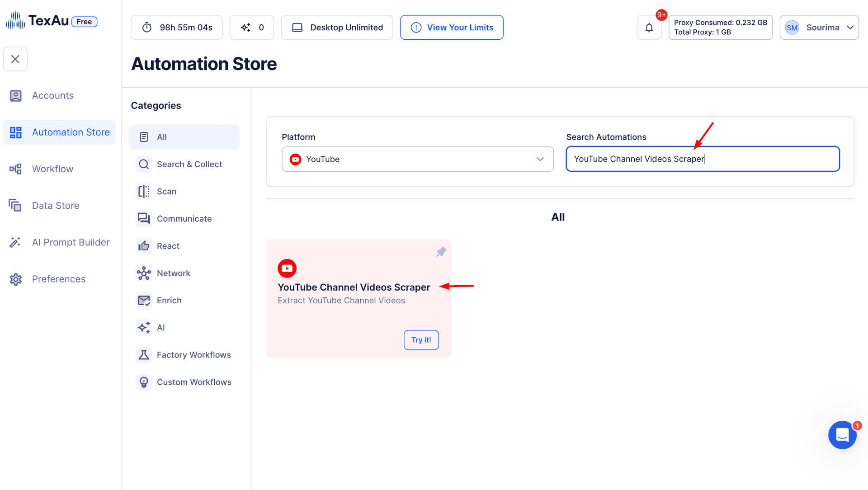Open the notifications bell icon
868x490 pixels.
(649, 28)
